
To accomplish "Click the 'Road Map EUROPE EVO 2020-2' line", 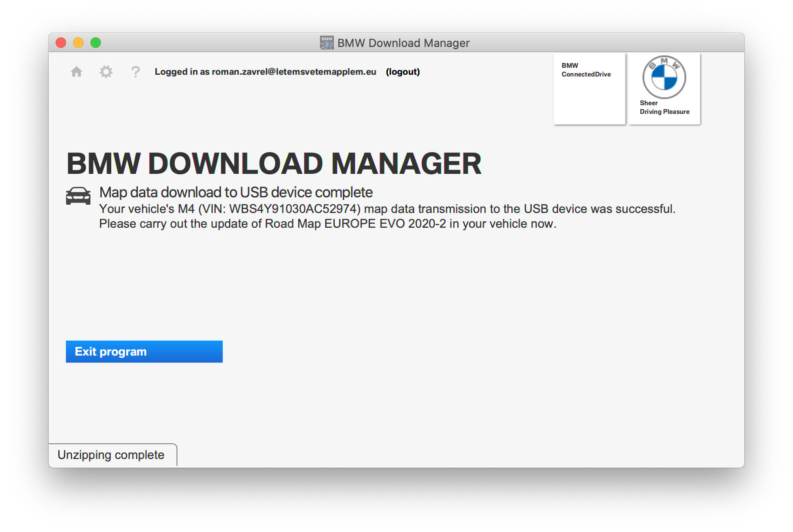I will point(328,224).
